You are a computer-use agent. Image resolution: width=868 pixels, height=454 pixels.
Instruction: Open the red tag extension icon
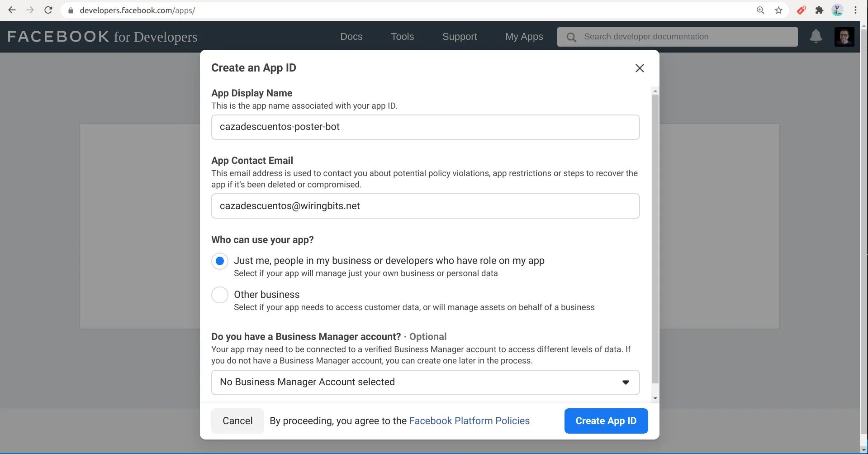tap(801, 10)
